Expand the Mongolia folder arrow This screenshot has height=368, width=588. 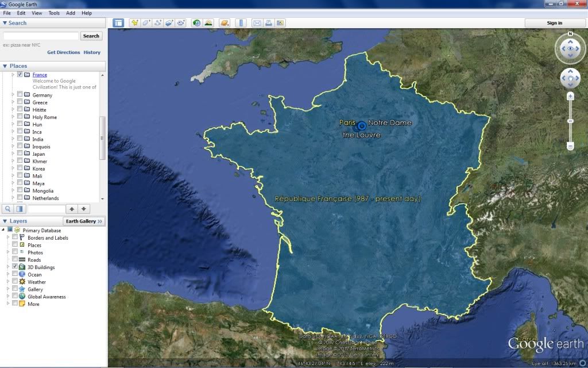click(x=13, y=190)
